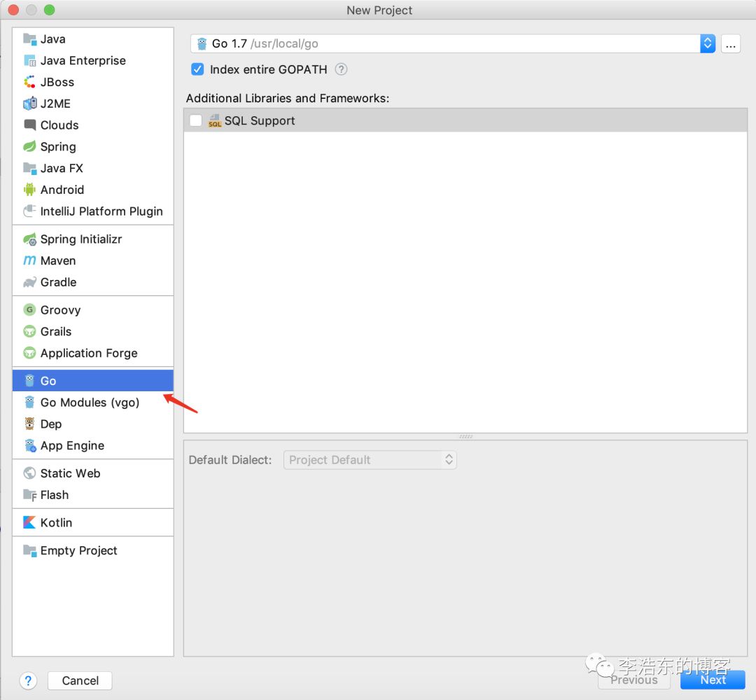Viewport: 756px width, 700px height.
Task: Select the Flash label
Action: point(55,495)
